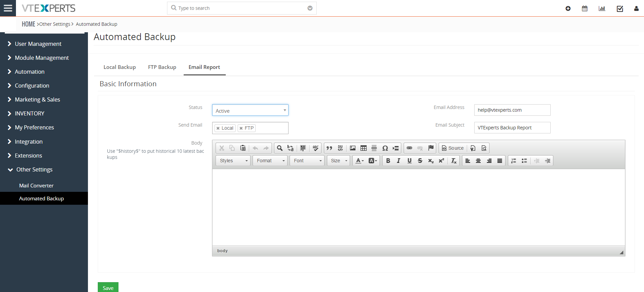Expand the Automation sidebar section

(30, 72)
